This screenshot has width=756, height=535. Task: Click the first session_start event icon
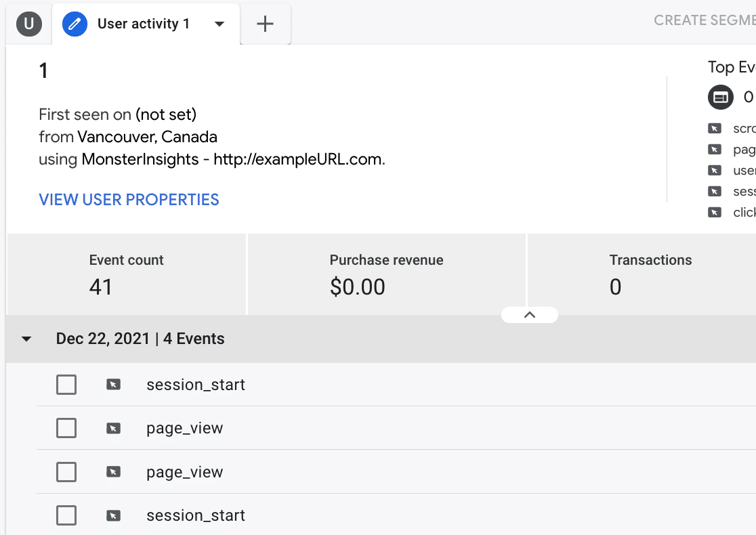[x=113, y=385]
